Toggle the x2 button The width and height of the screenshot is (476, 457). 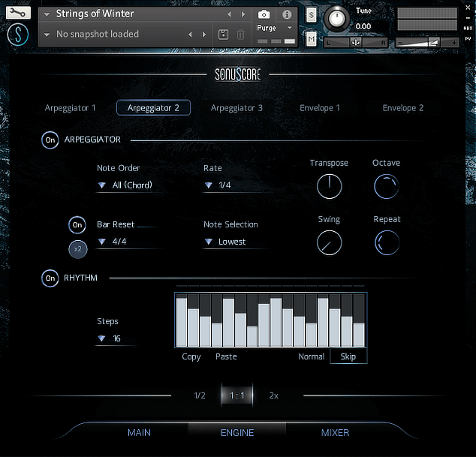pos(78,249)
